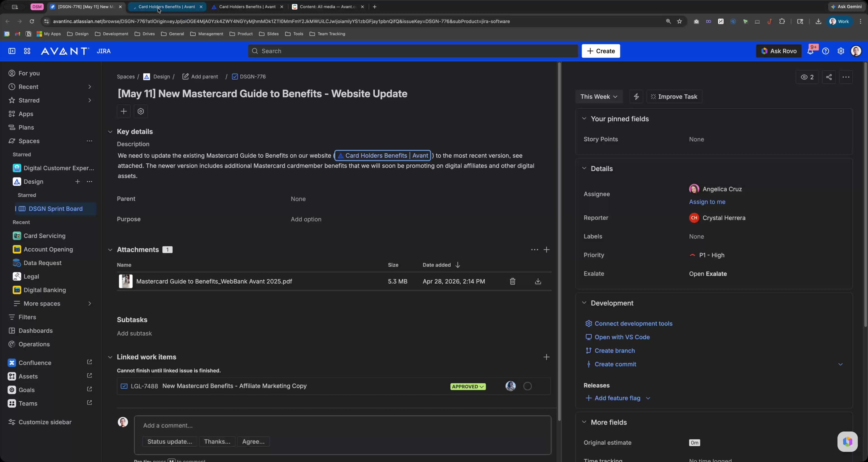Switch to Content: All media browser tab
The width and height of the screenshot is (868, 462).
pos(328,7)
